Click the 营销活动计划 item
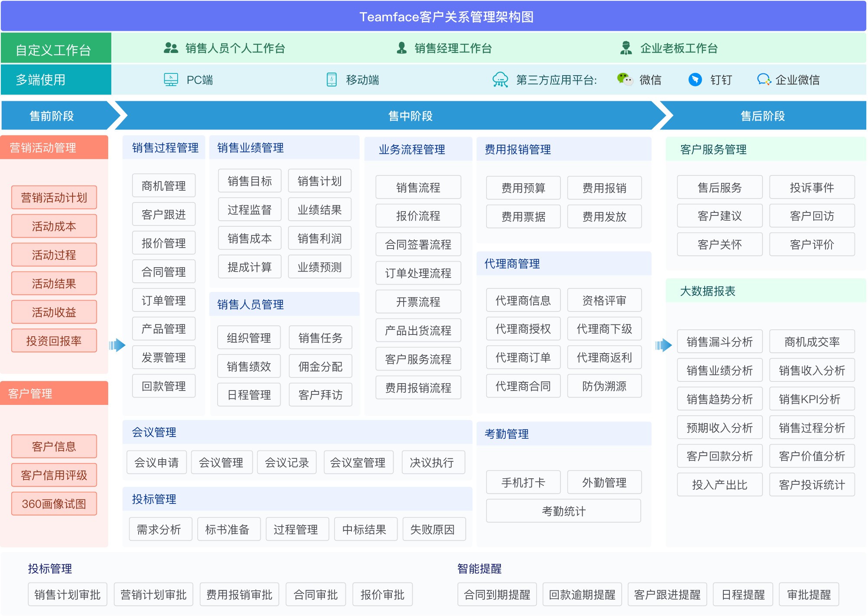 (54, 197)
